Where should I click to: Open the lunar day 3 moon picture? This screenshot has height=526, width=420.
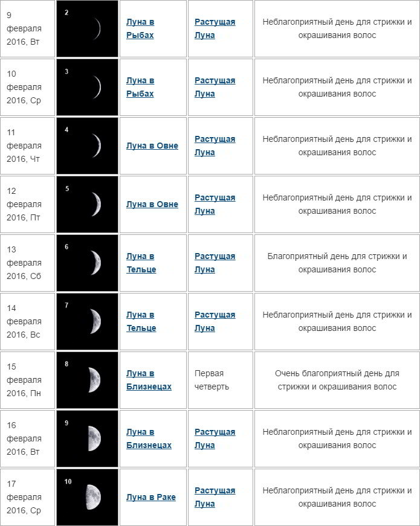coord(88,87)
